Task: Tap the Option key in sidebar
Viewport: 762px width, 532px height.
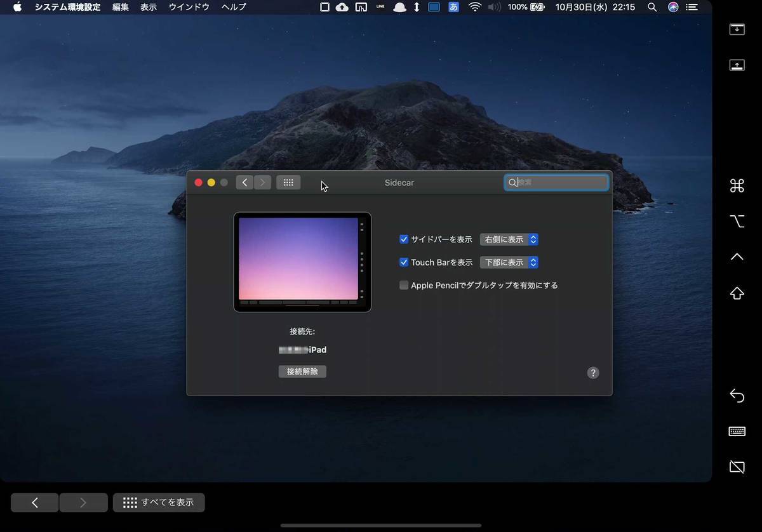Action: click(x=737, y=221)
